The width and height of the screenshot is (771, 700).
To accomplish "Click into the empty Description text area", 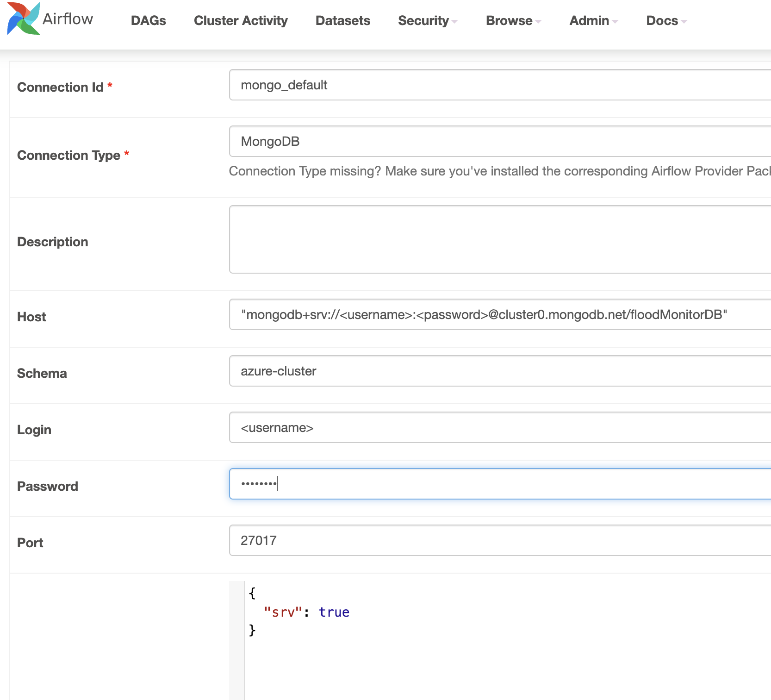I will [500, 239].
